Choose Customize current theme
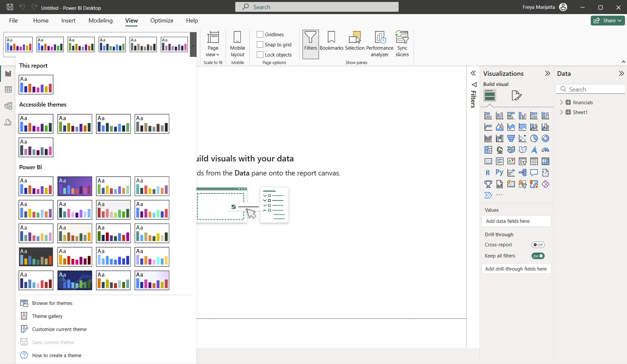 pyautogui.click(x=59, y=329)
